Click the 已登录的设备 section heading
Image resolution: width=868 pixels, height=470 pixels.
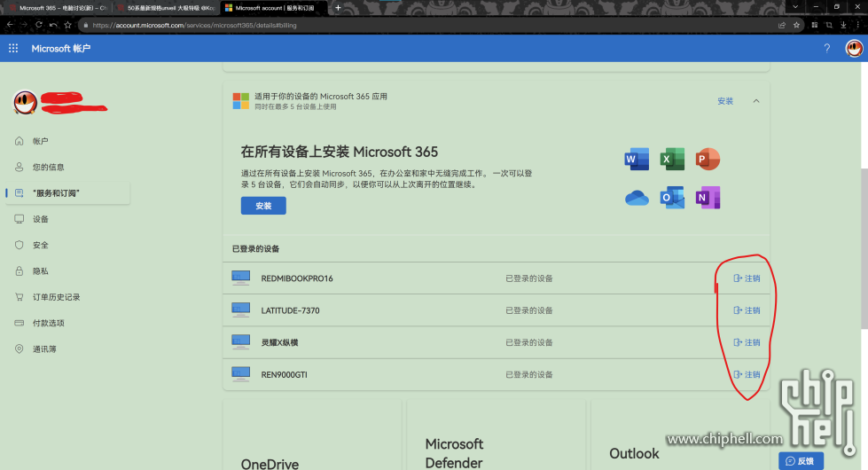(x=255, y=248)
